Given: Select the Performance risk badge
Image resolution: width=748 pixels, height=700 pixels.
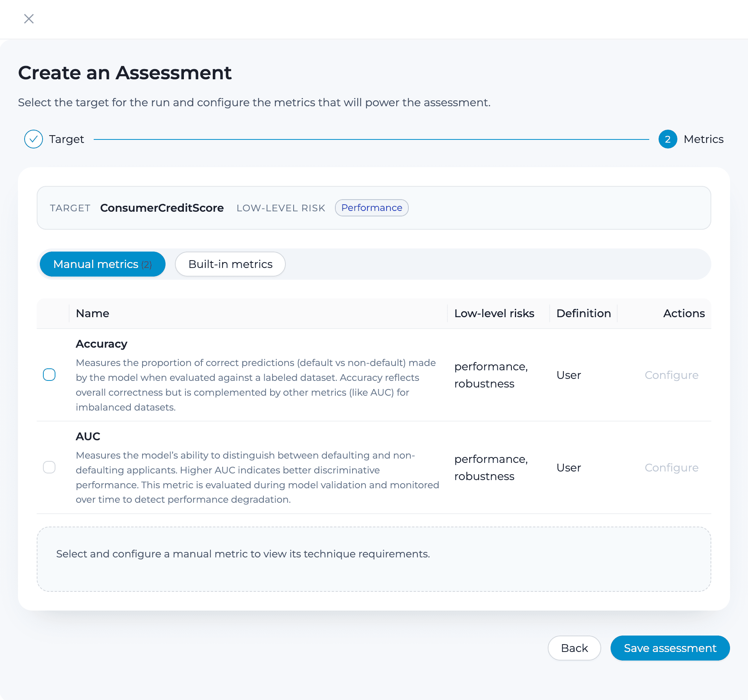Looking at the screenshot, I should 371,208.
